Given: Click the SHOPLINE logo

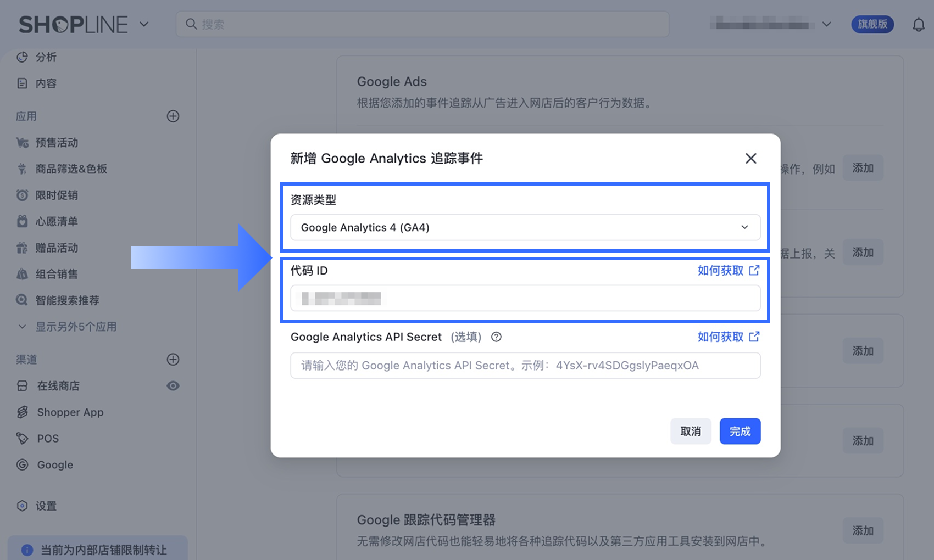Looking at the screenshot, I should pyautogui.click(x=73, y=25).
